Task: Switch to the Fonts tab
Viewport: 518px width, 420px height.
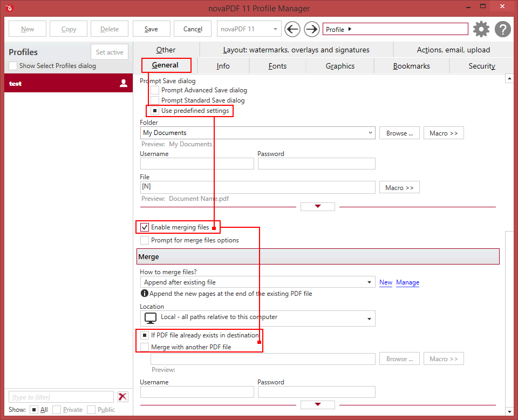Action: click(x=277, y=66)
